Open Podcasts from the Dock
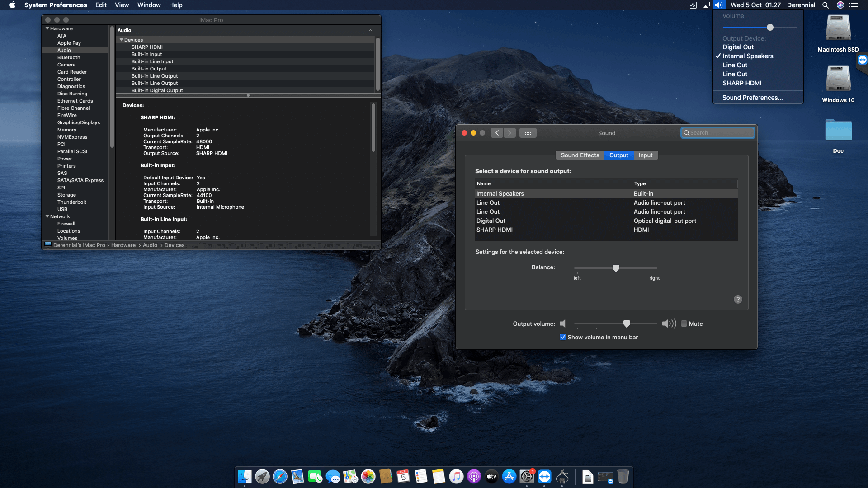This screenshot has width=868, height=488. (x=473, y=477)
